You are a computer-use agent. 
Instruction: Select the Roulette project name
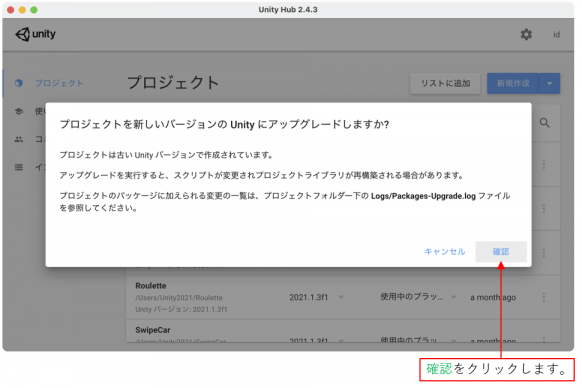(x=151, y=286)
